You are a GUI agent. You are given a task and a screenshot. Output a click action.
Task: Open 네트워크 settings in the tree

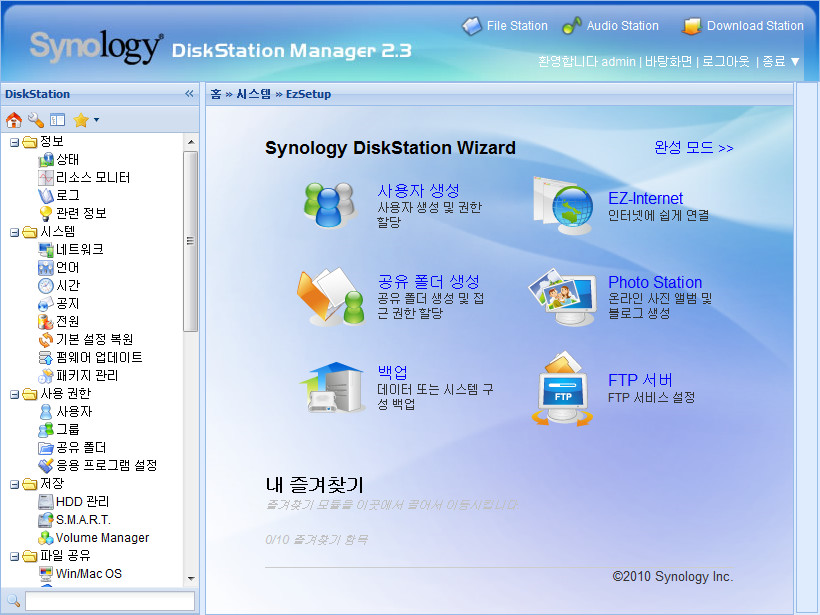click(79, 249)
